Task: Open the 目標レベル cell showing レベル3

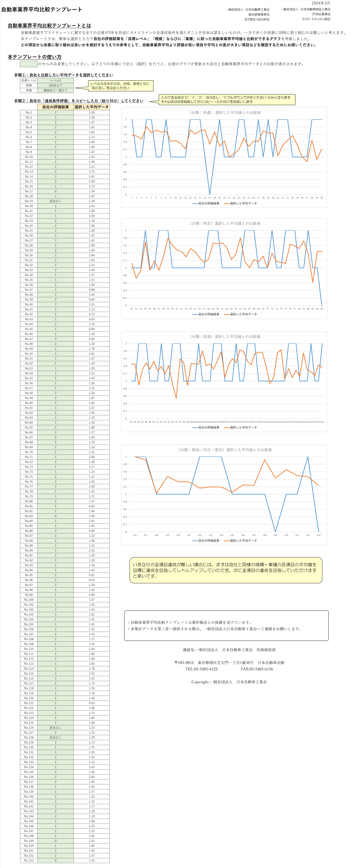Action: [56, 81]
